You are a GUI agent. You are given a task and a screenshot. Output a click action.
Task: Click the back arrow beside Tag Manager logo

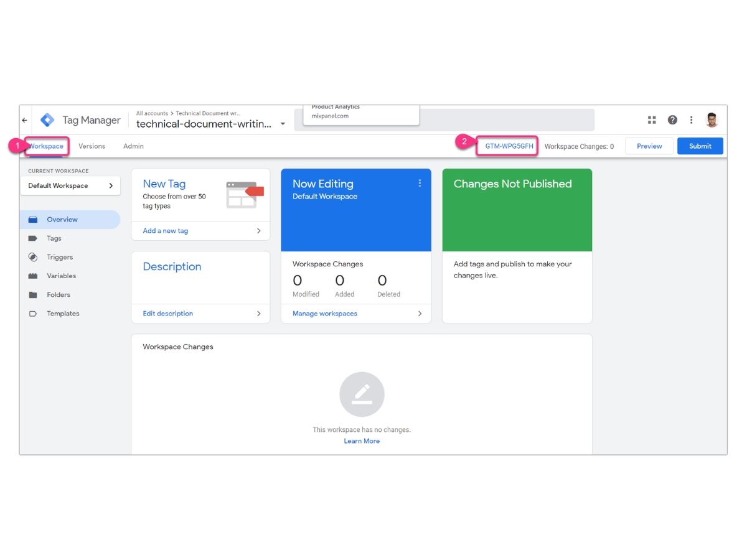(x=25, y=120)
